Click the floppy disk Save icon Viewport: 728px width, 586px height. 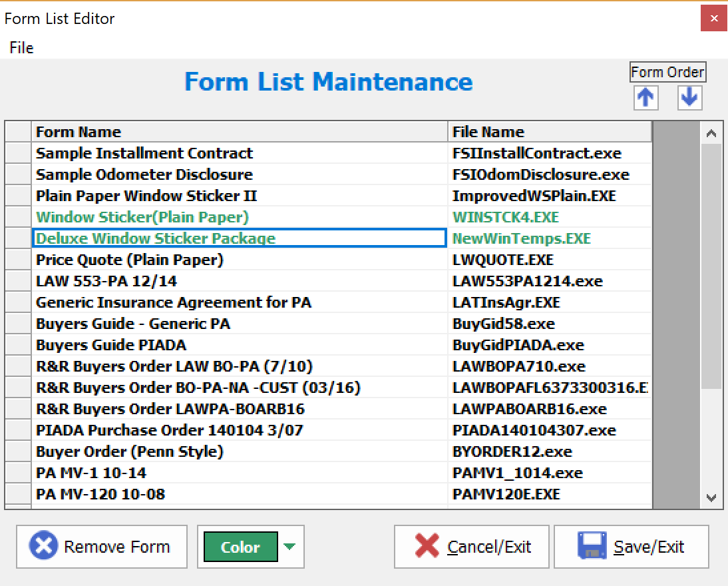click(x=591, y=546)
